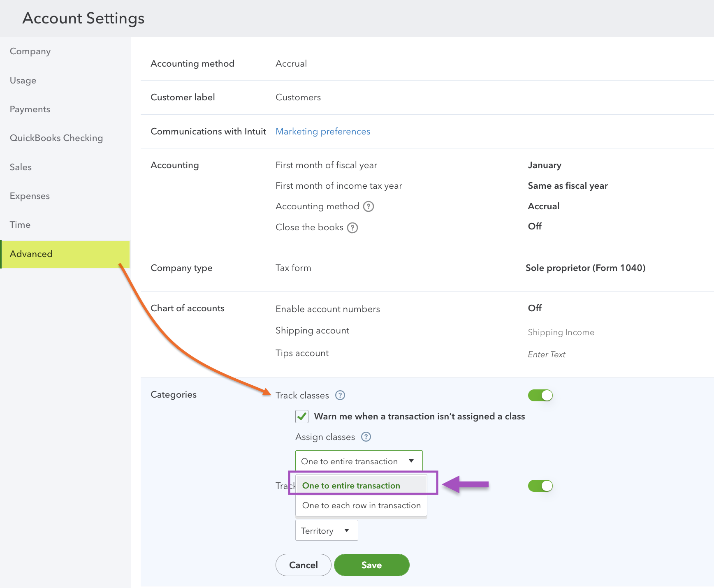Click help icon beside Close the books
Screen dimensions: 714x588
352,228
